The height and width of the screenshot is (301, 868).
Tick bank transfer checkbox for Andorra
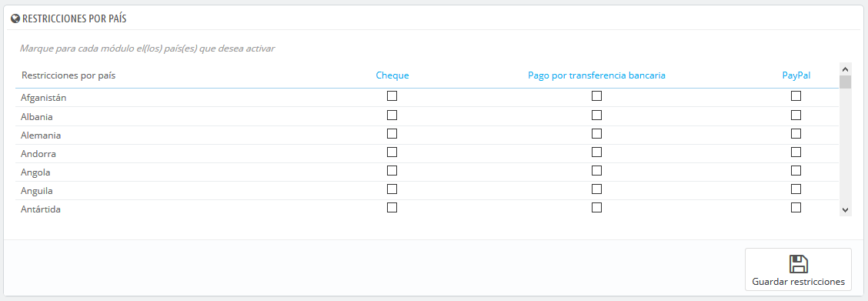[x=596, y=152]
